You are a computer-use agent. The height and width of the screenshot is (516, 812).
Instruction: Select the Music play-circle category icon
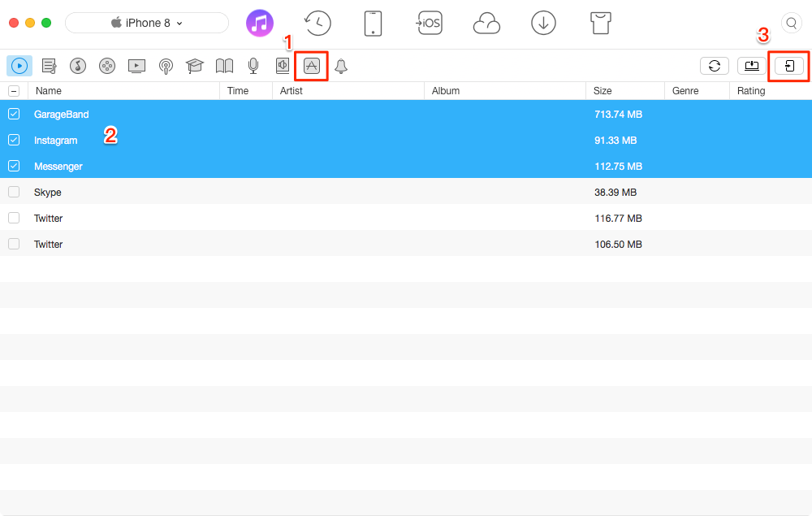click(19, 66)
